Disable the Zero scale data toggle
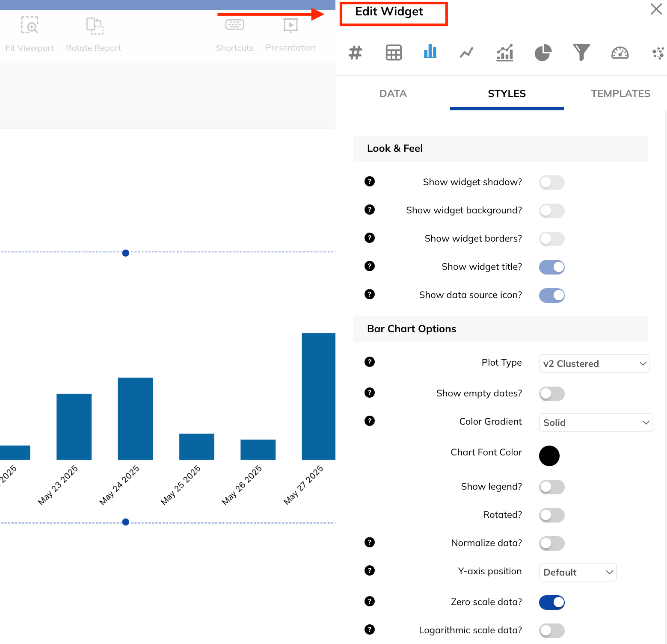Screen dimensions: 667x644 tap(551, 602)
